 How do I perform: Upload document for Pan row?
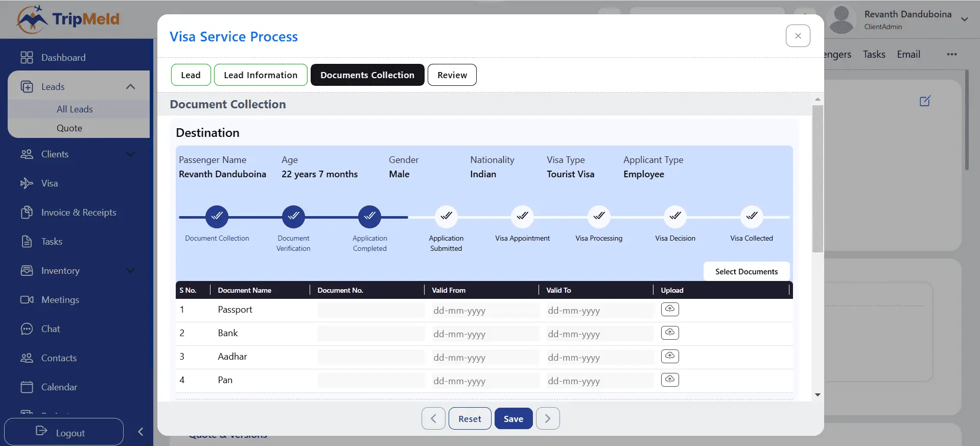tap(669, 380)
